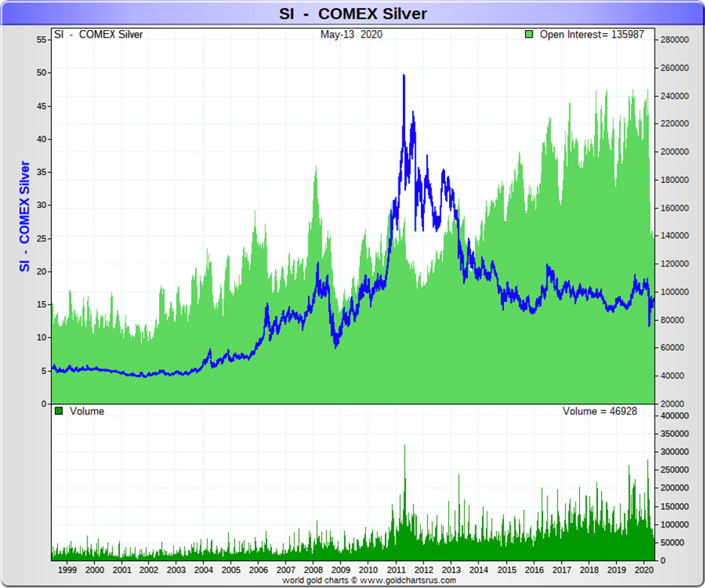
Task: Click the 'Volume = 46928' readout
Action: click(600, 411)
